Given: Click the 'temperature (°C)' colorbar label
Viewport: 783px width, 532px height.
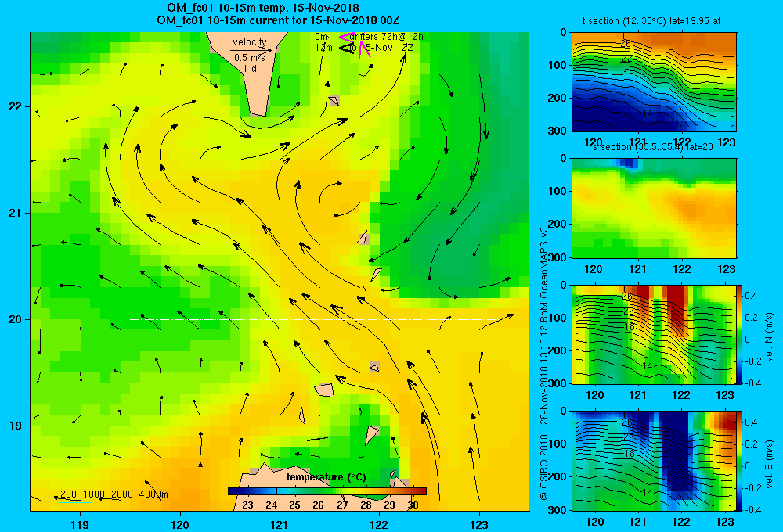Looking at the screenshot, I should click(x=326, y=477).
